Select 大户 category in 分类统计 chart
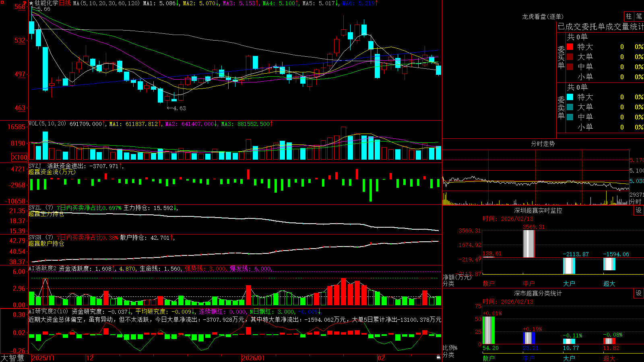 tap(569, 358)
